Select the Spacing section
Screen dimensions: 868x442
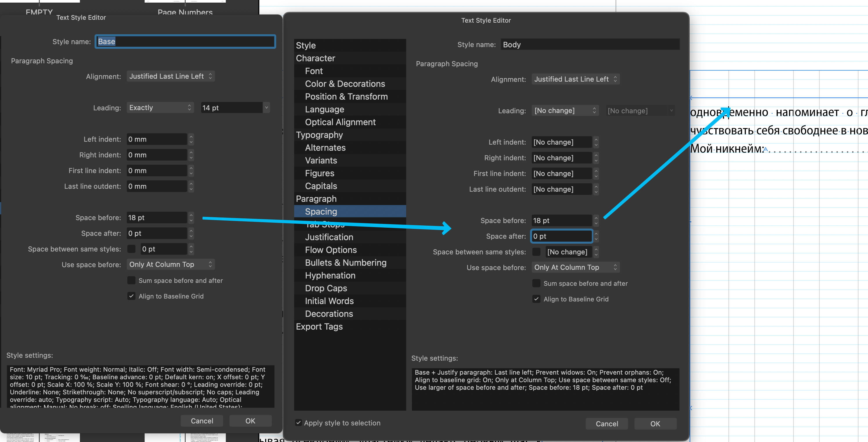click(x=350, y=211)
